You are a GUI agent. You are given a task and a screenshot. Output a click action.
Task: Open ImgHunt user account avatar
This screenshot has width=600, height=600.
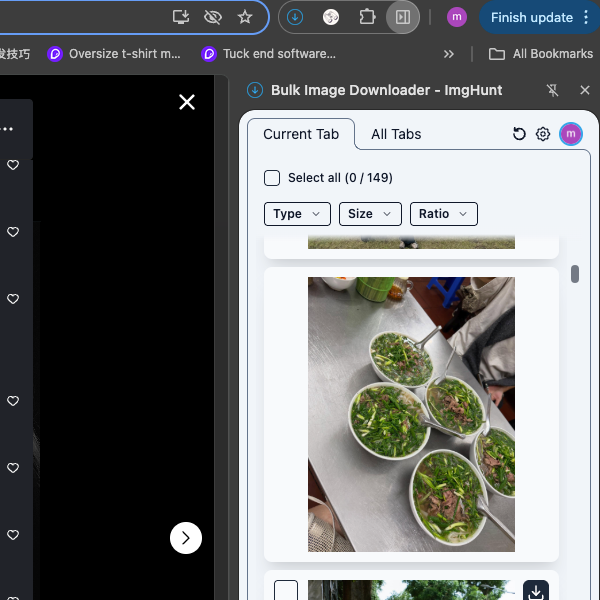pos(571,134)
